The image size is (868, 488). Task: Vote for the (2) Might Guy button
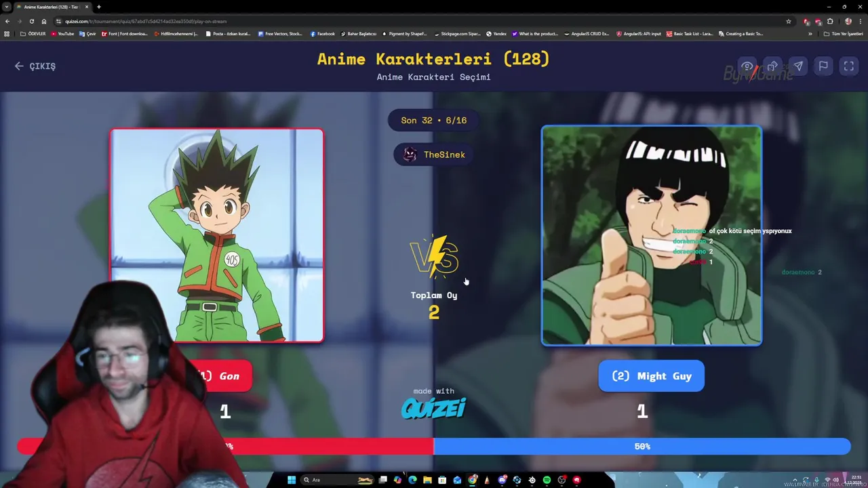point(651,376)
